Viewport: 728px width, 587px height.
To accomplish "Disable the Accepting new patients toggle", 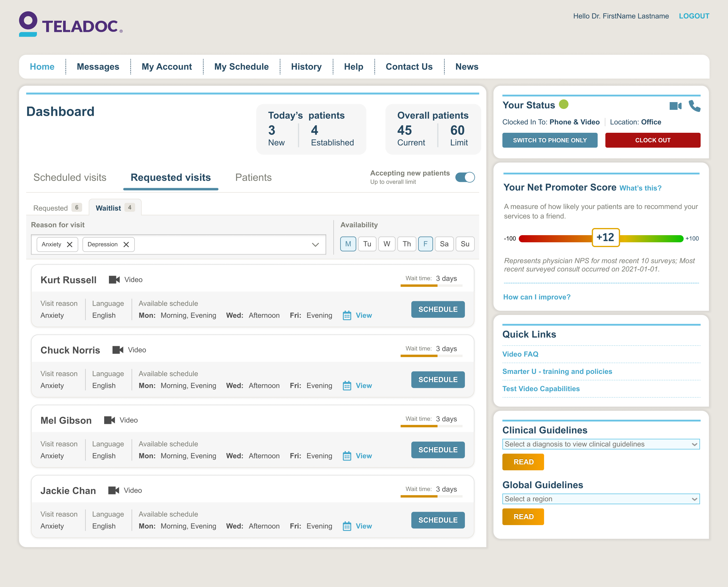I will 465,177.
